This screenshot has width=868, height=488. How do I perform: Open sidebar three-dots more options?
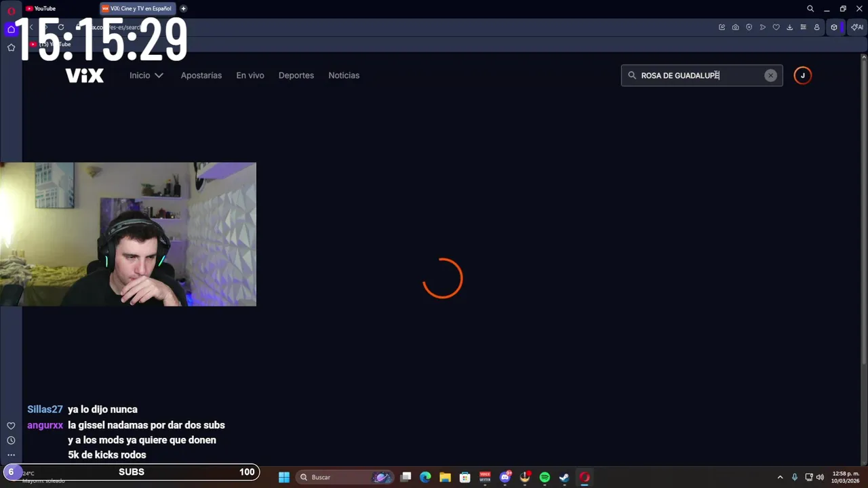tap(11, 455)
